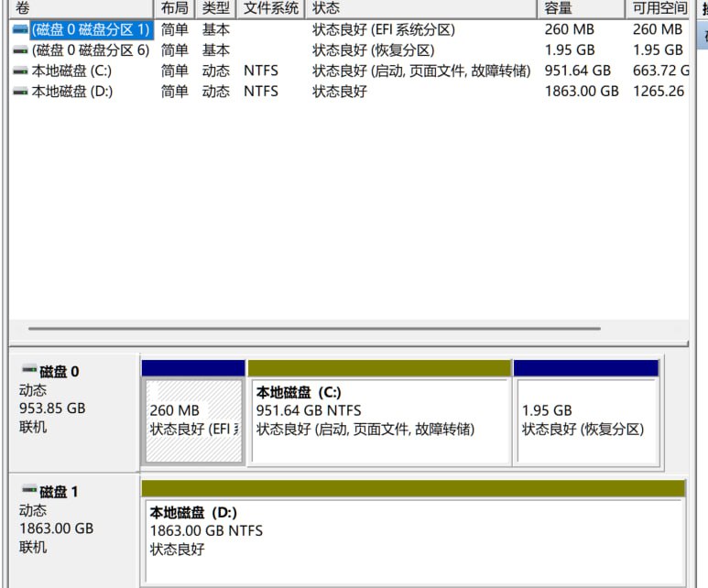Select volume (磁盘 0 磁盘分区 6) in list
708x588 pixels.
[91, 50]
